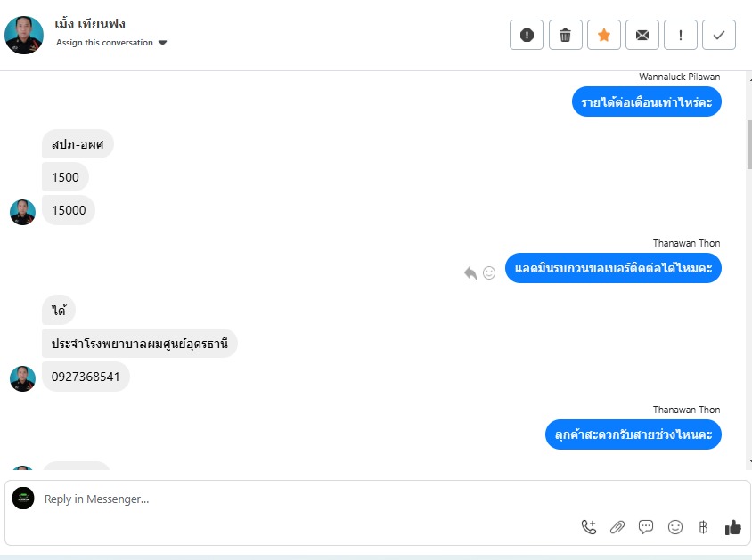Add emoji reaction to admin's message

click(x=488, y=273)
